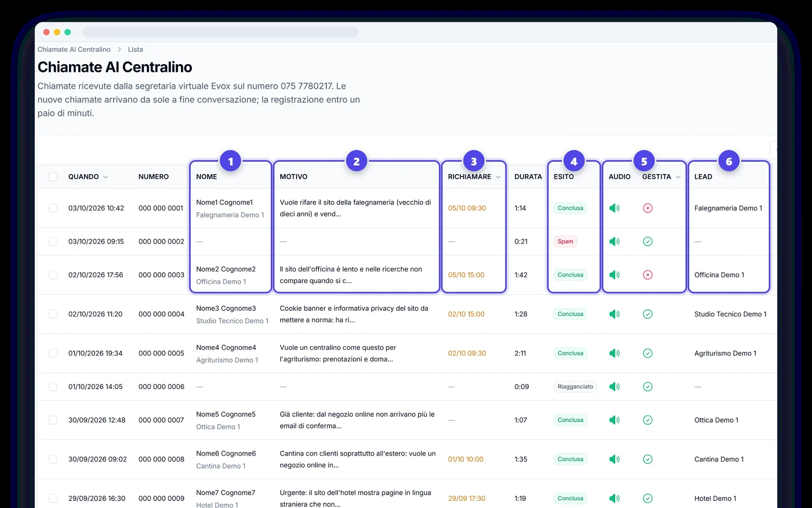Sort by RICHIAMARE column chevron
This screenshot has height=508, width=812.
pos(498,177)
